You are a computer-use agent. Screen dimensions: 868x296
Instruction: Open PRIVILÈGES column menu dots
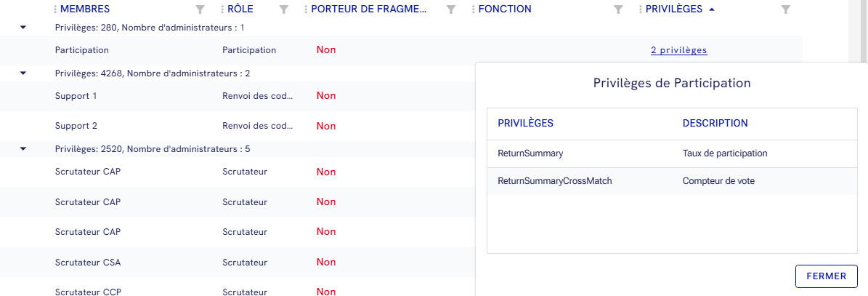pyautogui.click(x=641, y=9)
